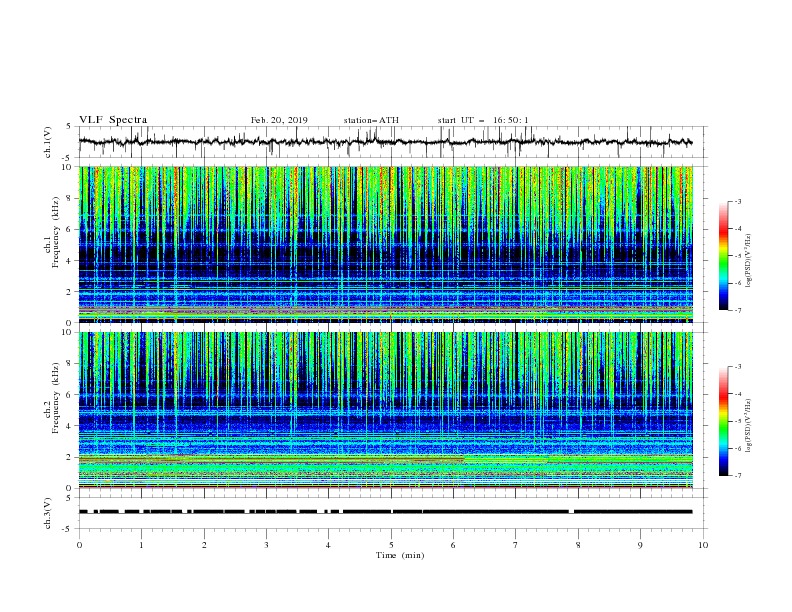The image size is (792, 612).
Task: Click the time axis tick label '5'
Action: click(391, 545)
